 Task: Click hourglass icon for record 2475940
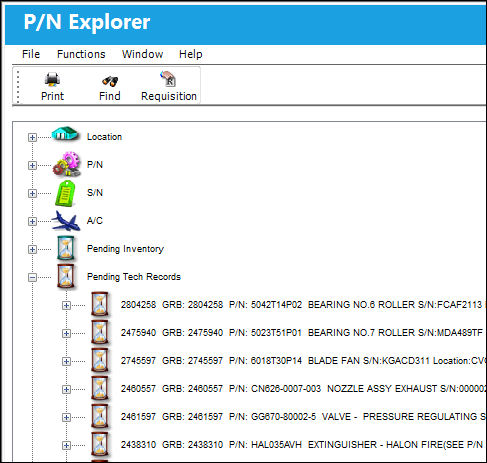100,332
